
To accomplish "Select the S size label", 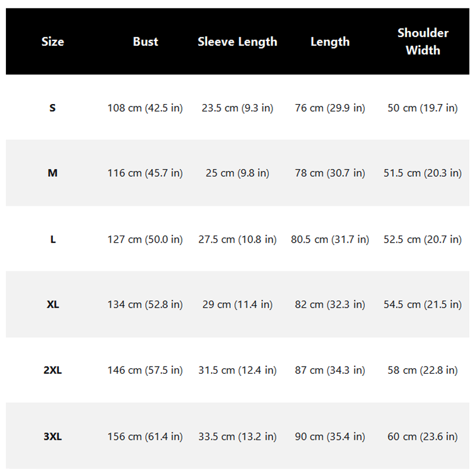I will click(x=52, y=108).
